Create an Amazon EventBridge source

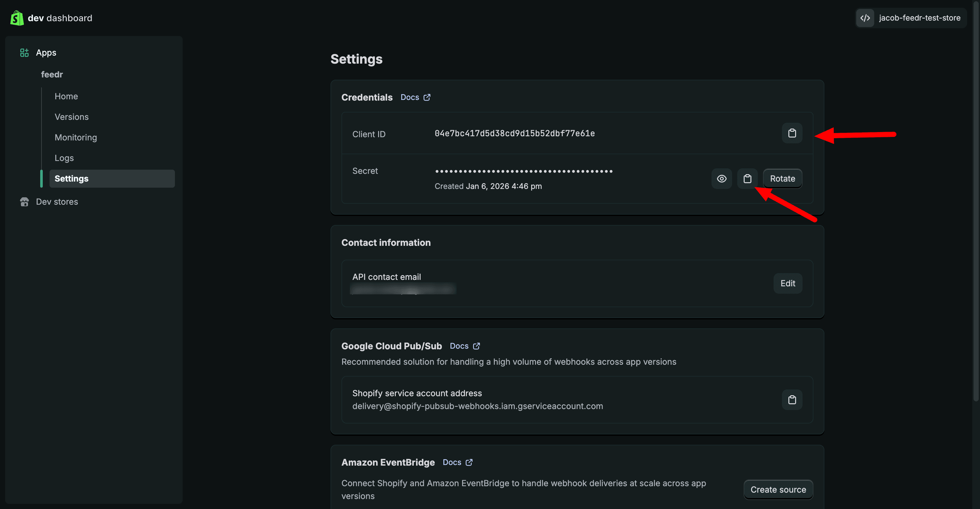(x=778, y=490)
